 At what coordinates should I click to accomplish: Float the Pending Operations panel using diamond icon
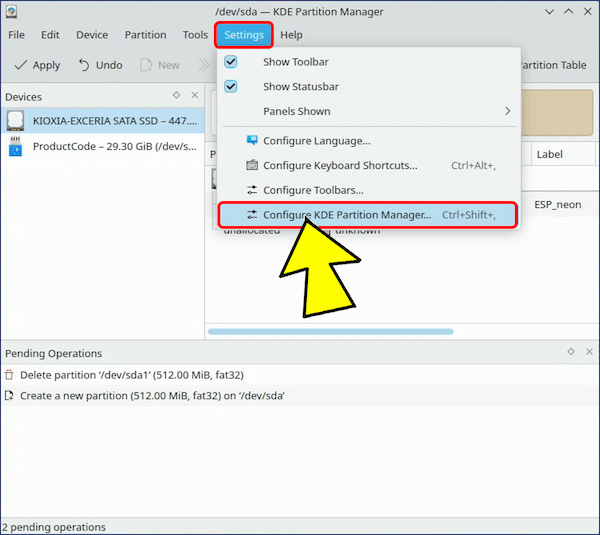[571, 352]
